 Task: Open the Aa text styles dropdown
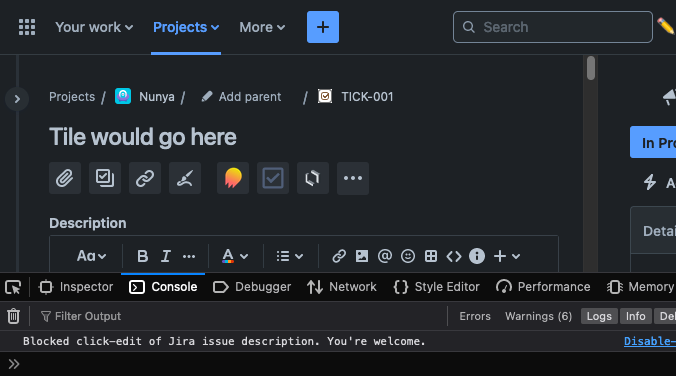pos(91,256)
